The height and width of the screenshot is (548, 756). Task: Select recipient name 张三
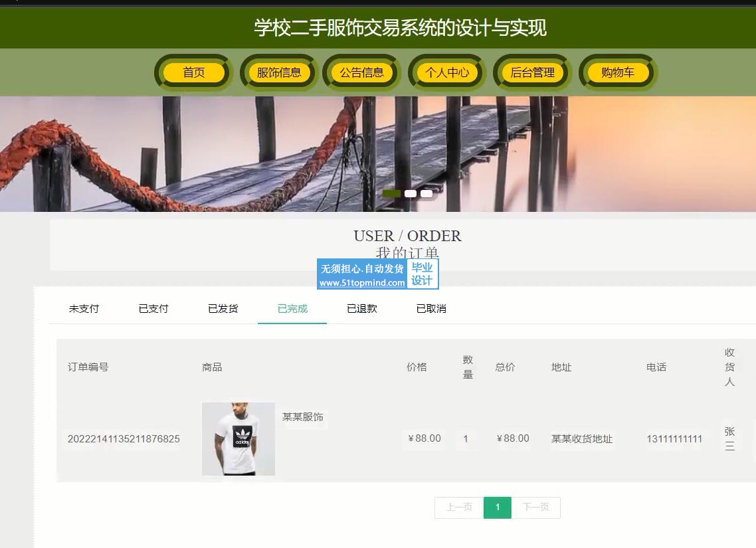[x=729, y=438]
